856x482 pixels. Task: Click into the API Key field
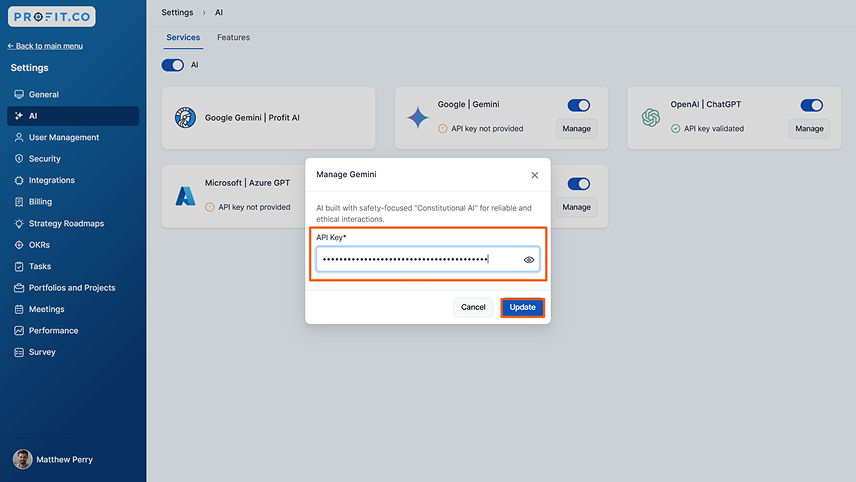428,259
